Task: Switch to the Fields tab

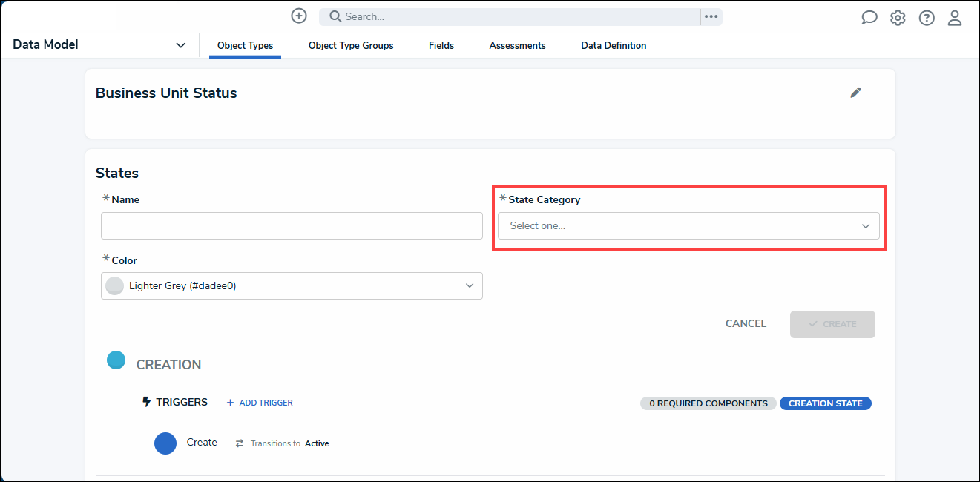Action: click(441, 46)
